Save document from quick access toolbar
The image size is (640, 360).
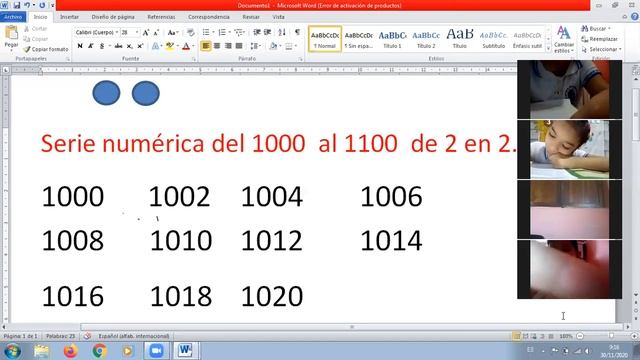(17, 5)
